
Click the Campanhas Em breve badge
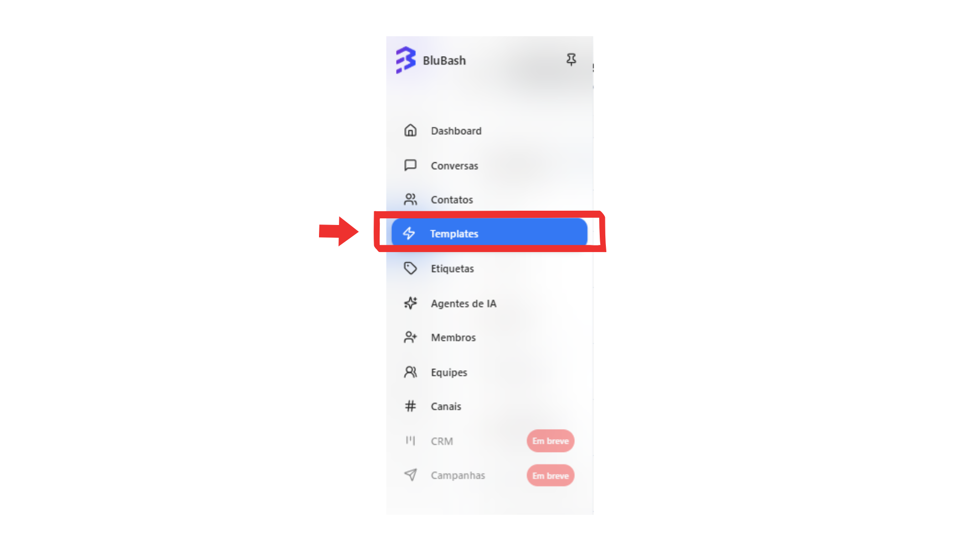pos(550,475)
